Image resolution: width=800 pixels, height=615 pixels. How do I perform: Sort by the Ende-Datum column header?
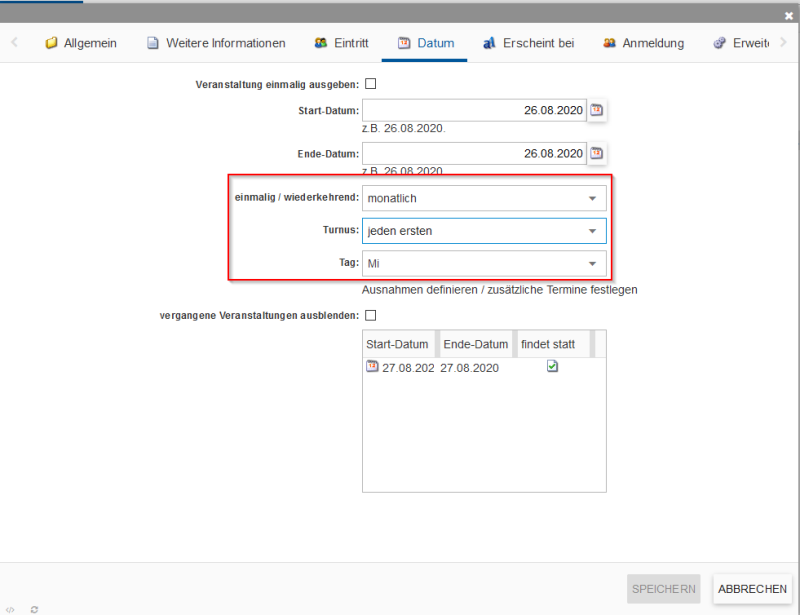coord(475,344)
